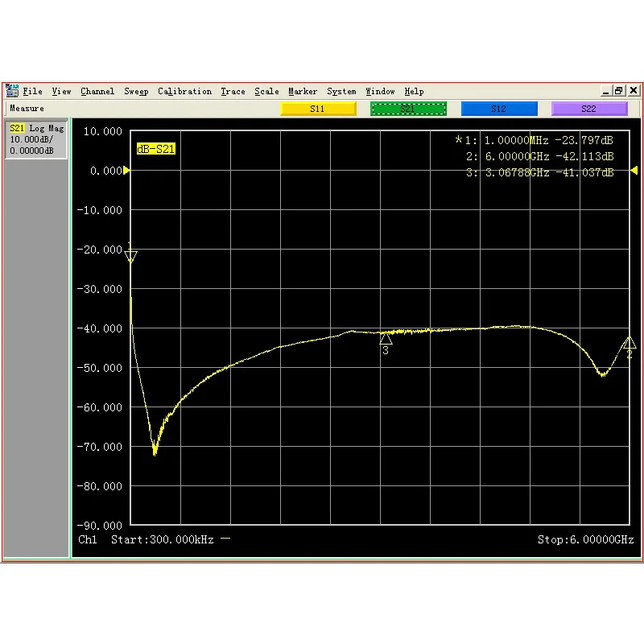Viewport: 644px width, 644px height.
Task: Click marker 1 triangle at trace start
Action: [130, 256]
